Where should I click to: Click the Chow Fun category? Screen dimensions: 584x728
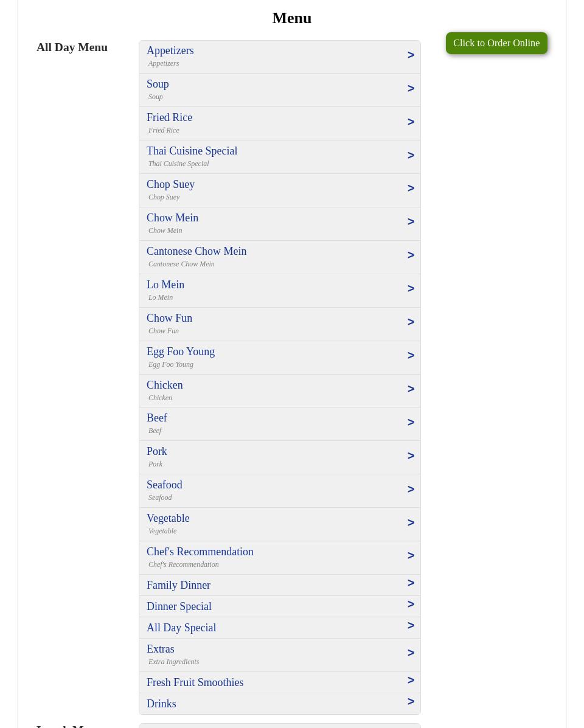click(169, 318)
